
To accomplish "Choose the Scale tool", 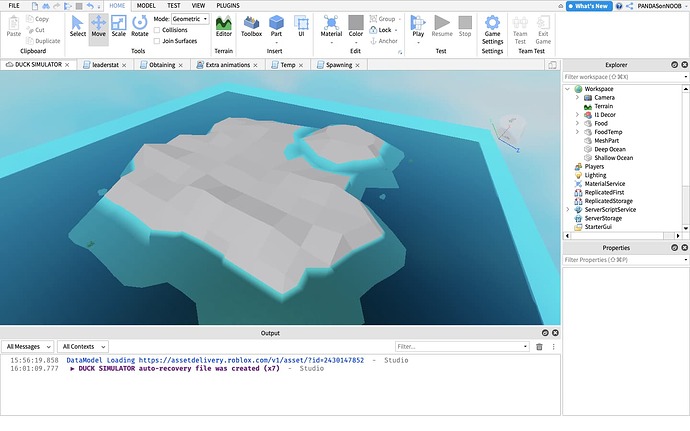I will coord(118,26).
